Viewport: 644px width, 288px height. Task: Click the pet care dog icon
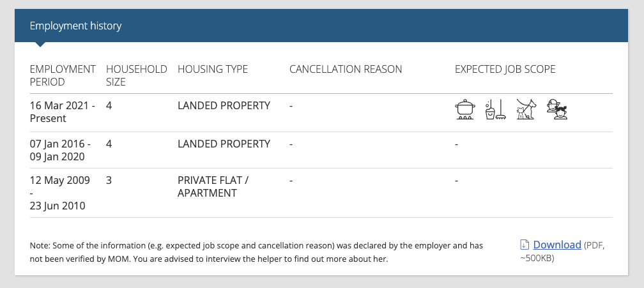526,109
